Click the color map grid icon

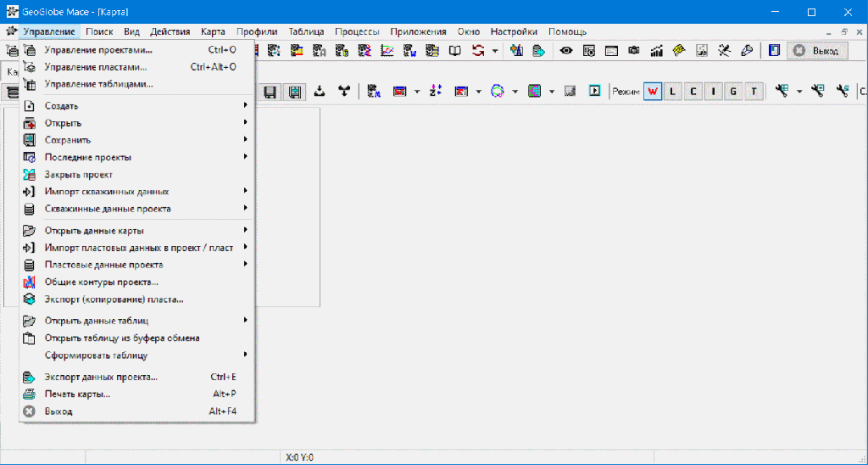pos(534,92)
